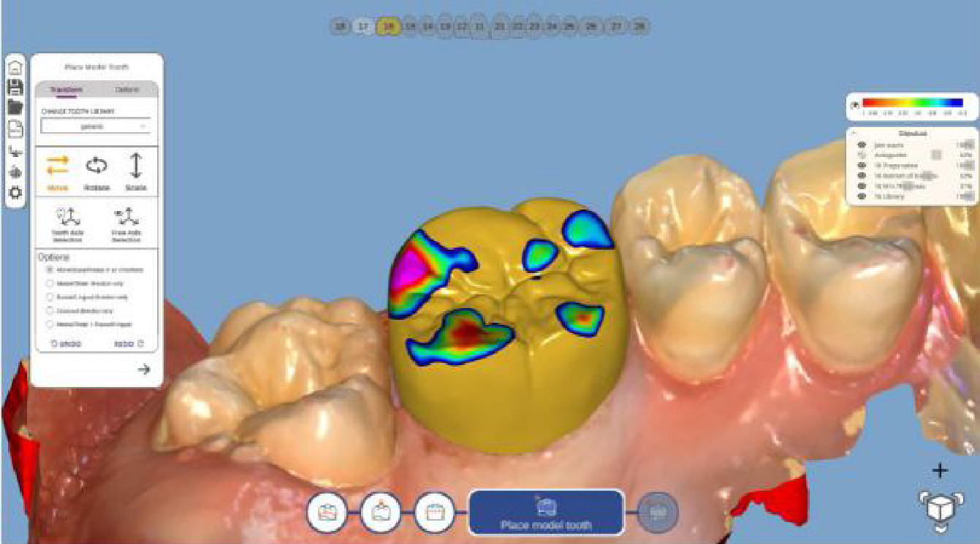
Task: Choose Tooth Axis selection icon
Action: coord(67,224)
